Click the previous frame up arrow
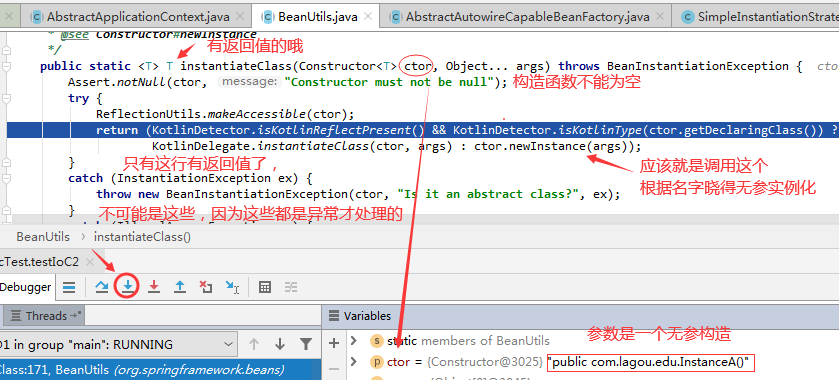Image resolution: width=839 pixels, height=380 pixels. click(x=254, y=344)
